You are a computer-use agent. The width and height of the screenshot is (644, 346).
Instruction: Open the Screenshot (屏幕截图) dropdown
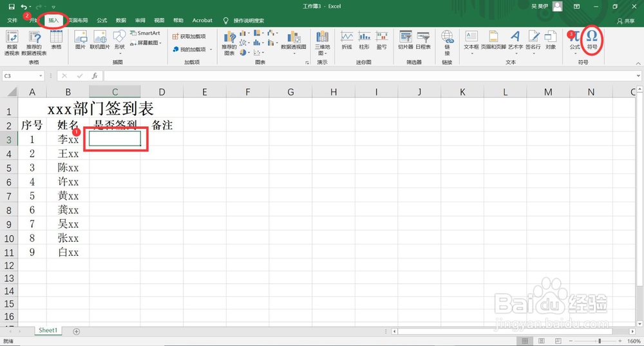point(146,43)
